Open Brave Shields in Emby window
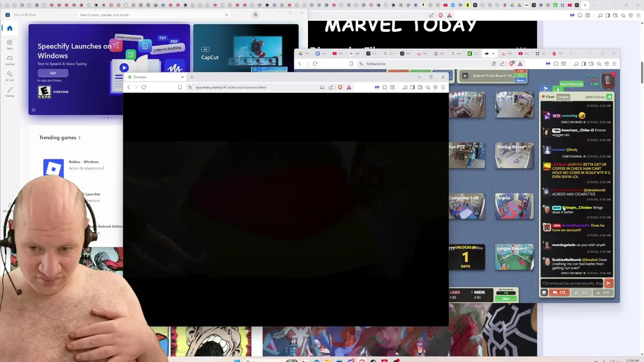This screenshot has width=644, height=362. [x=340, y=87]
